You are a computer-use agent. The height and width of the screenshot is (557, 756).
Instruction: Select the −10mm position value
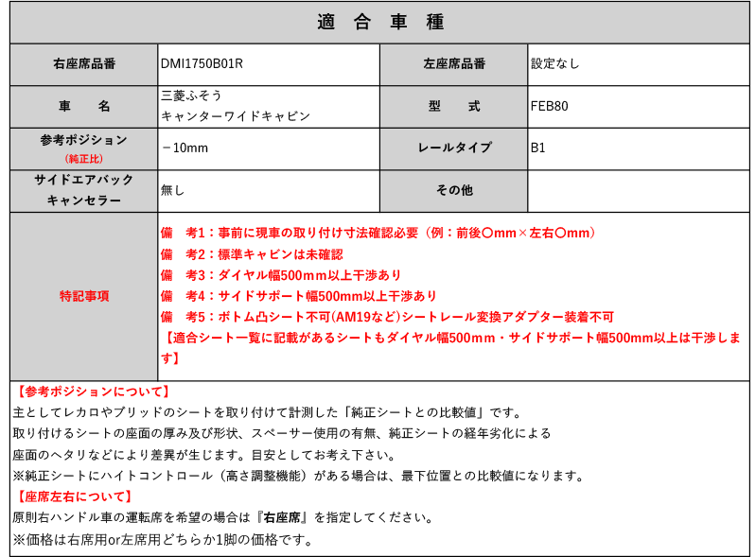[x=185, y=148]
